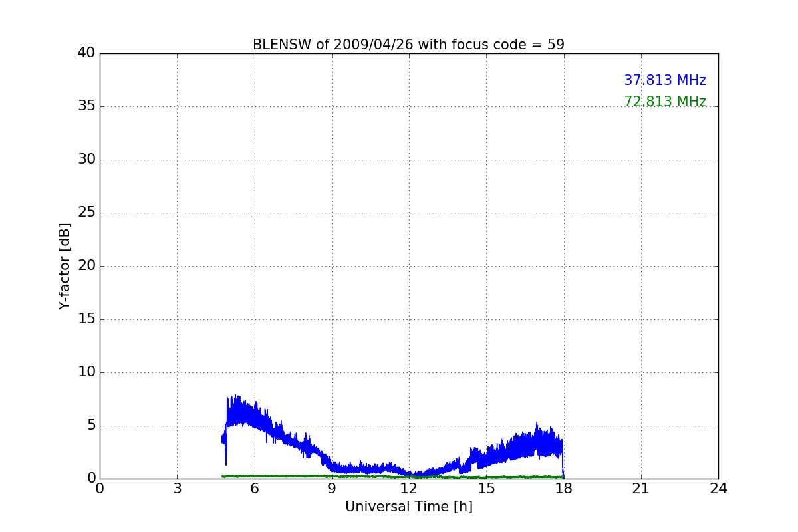Click the x-axis tick label 18
This screenshot has width=798, height=532.
[564, 489]
